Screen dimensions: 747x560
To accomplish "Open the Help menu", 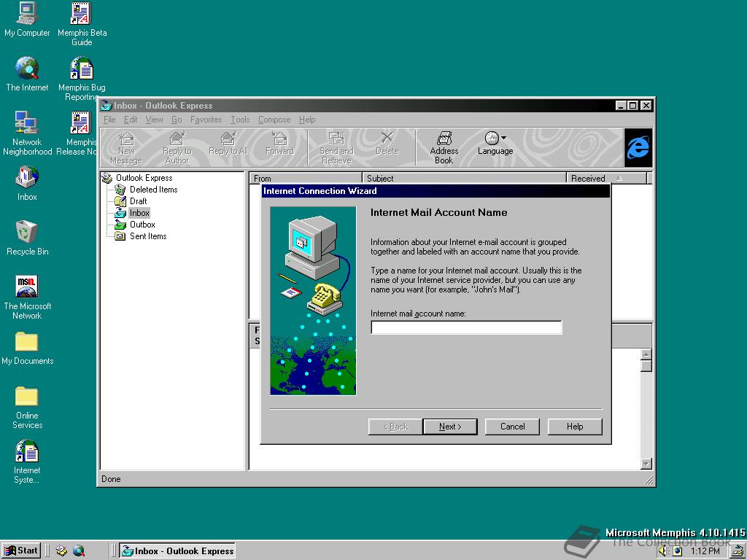I will [307, 120].
